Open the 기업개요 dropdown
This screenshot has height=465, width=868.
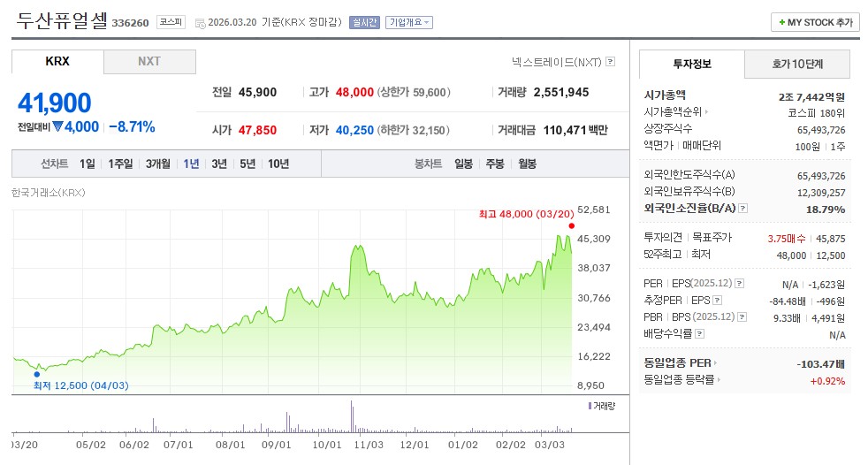pos(409,23)
